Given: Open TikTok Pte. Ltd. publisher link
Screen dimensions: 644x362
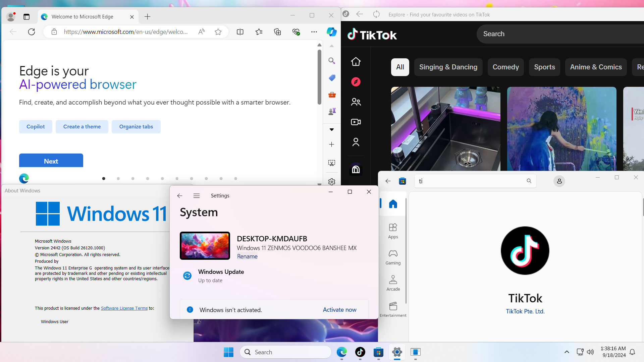Looking at the screenshot, I should click(x=525, y=311).
